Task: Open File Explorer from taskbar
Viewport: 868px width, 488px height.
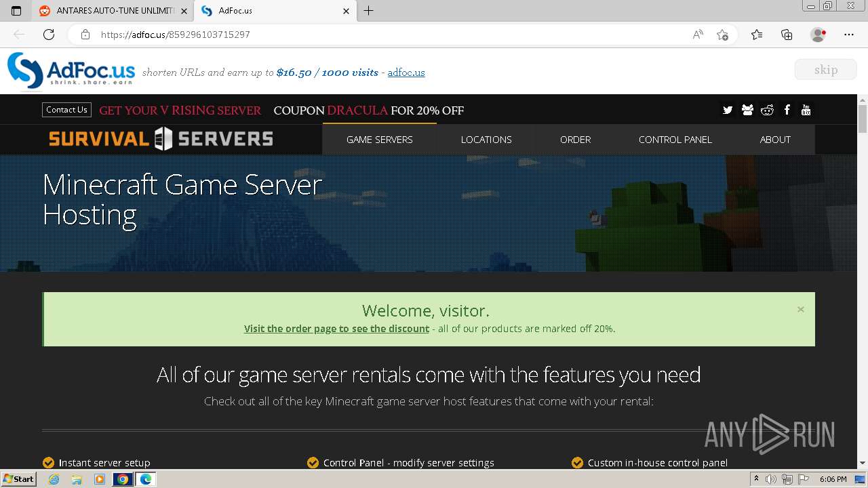Action: 77,479
